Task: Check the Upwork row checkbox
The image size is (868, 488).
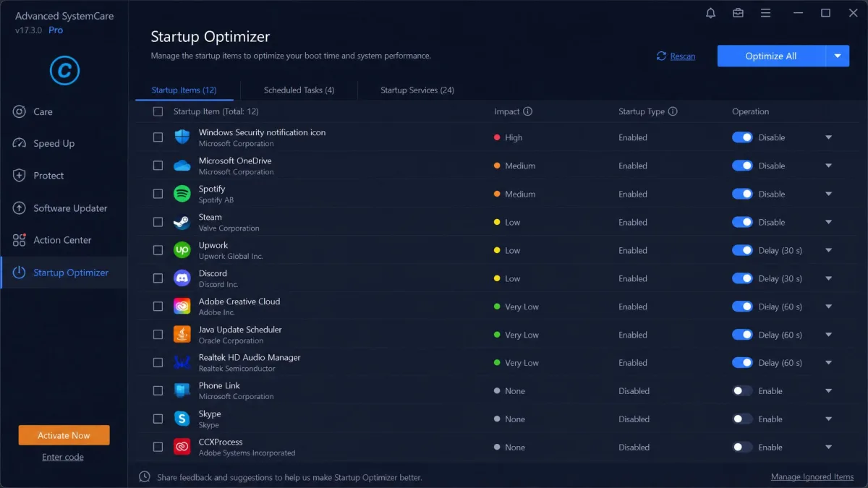Action: pyautogui.click(x=158, y=250)
